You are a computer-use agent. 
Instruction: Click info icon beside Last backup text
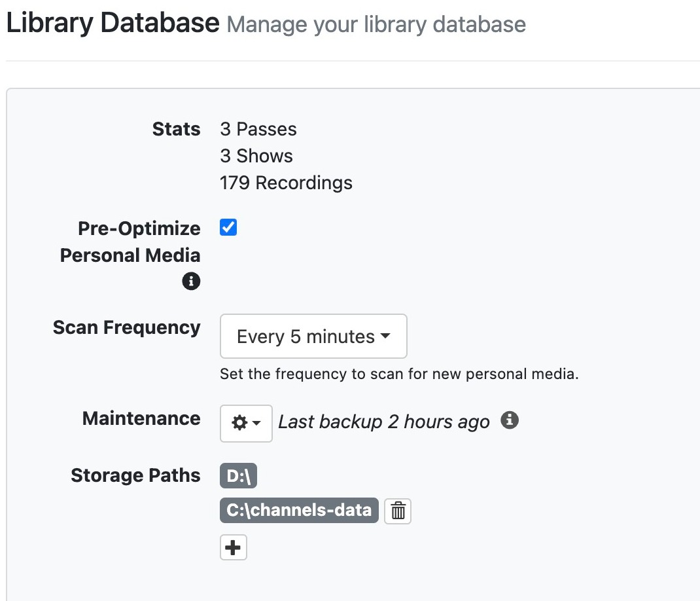point(510,420)
